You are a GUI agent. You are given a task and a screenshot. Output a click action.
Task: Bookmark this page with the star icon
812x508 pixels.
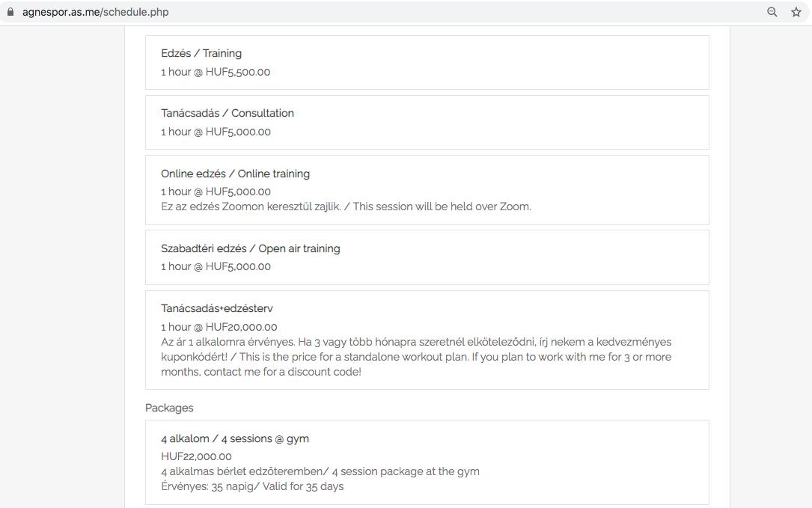point(796,12)
